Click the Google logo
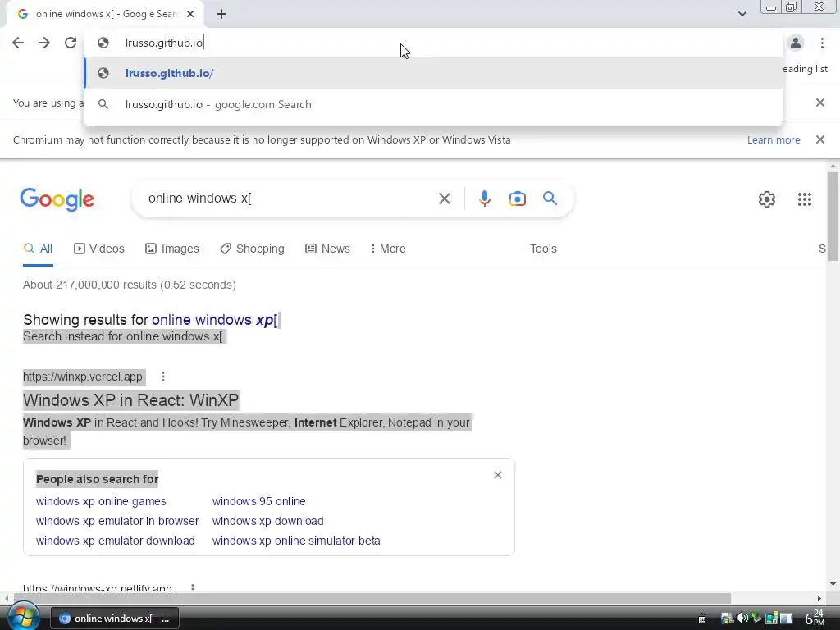Screen dimensions: 840x630 pos(57,200)
